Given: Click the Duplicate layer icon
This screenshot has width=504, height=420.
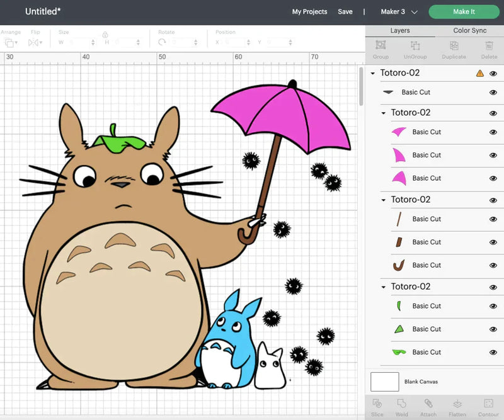Looking at the screenshot, I should 454,46.
